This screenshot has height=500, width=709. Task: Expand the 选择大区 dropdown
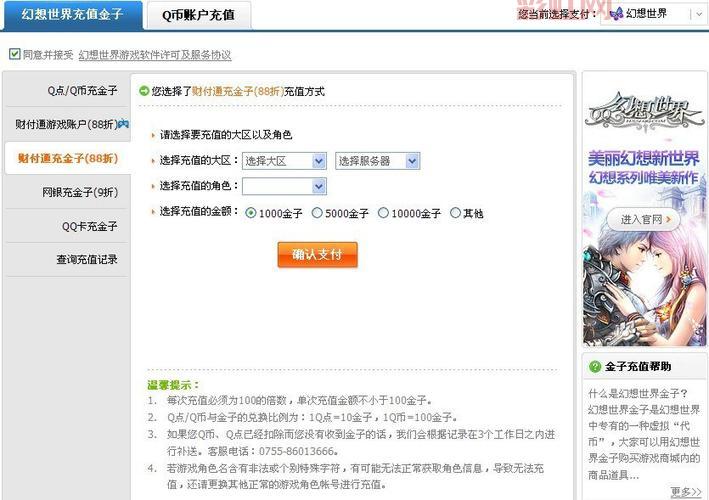pyautogui.click(x=284, y=161)
